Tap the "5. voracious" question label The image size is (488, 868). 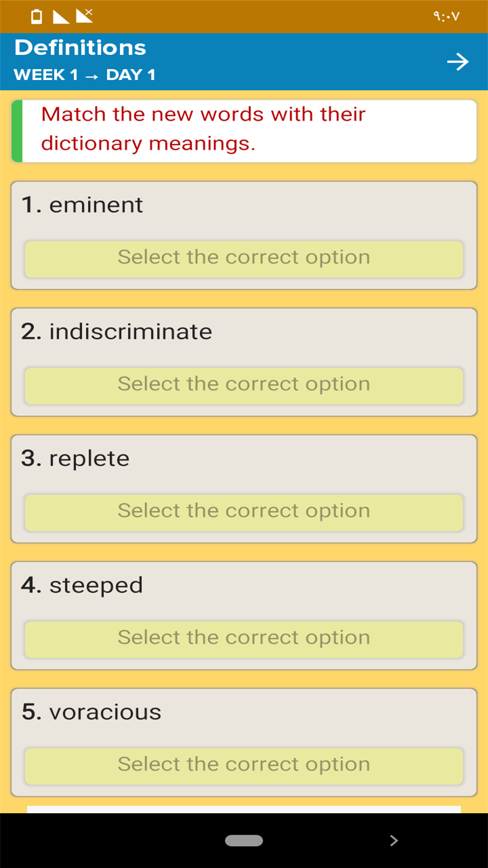pyautogui.click(x=91, y=712)
